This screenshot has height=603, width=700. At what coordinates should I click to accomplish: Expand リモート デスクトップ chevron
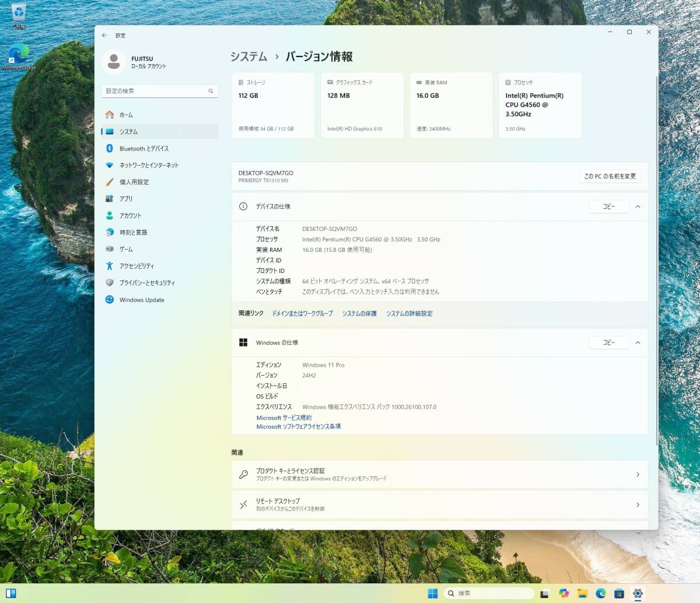point(638,505)
